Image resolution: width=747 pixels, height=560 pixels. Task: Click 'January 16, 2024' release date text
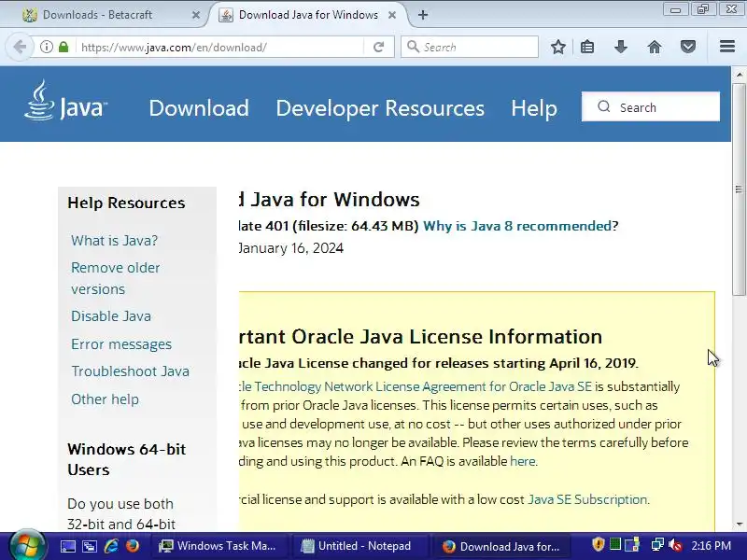291,248
